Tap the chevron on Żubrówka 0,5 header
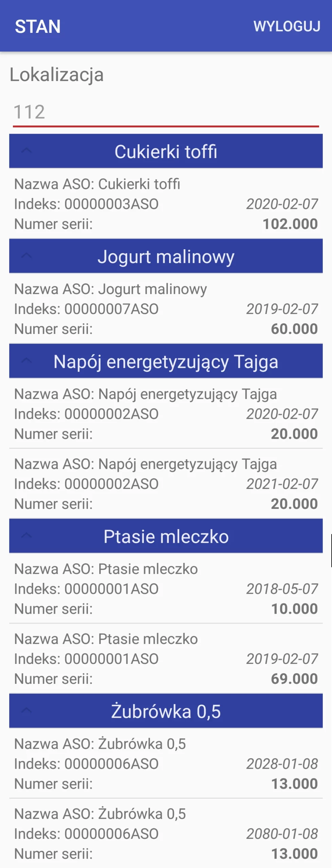Screen dimensions: 332x868 [26, 711]
